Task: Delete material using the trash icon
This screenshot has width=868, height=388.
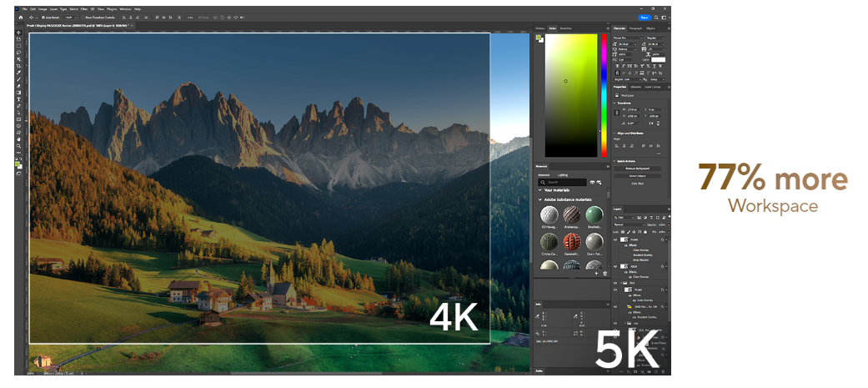Action: click(605, 273)
